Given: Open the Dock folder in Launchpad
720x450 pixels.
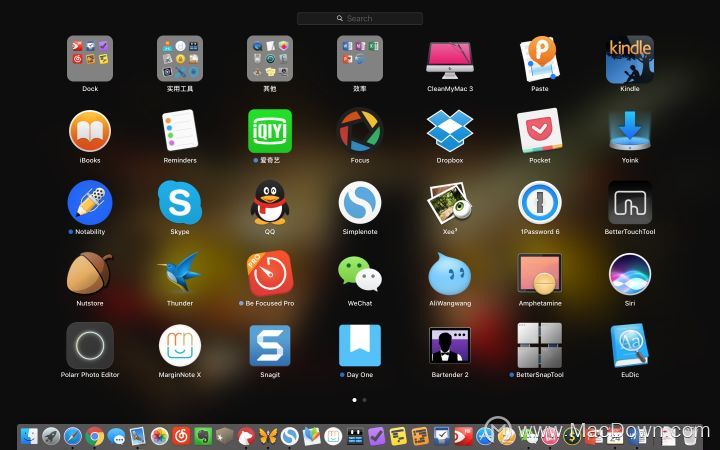Looking at the screenshot, I should pyautogui.click(x=90, y=59).
